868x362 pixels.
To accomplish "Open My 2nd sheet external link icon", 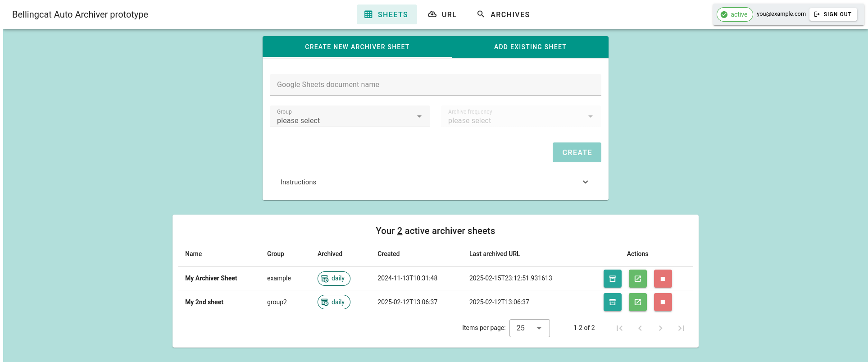I will pos(637,302).
